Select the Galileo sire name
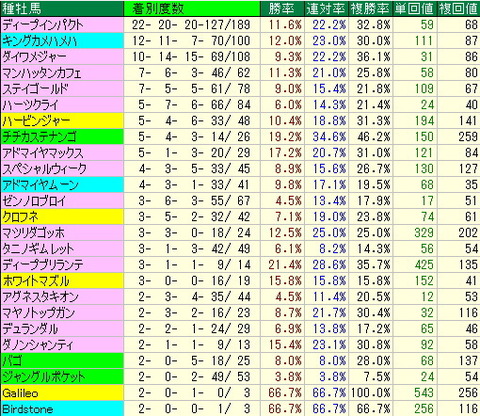 coord(20,393)
